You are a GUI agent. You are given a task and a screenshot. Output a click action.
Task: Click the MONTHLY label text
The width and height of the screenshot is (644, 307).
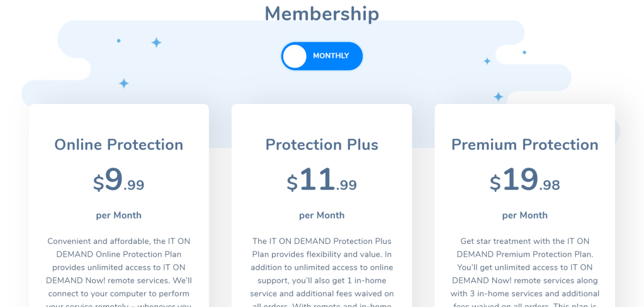tap(330, 56)
